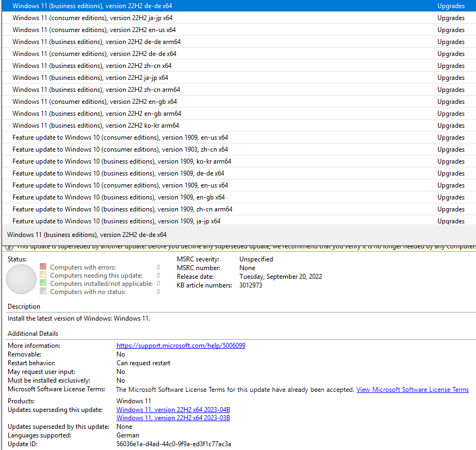
Task: Select Windows 11 consumer editions 22H2 ja-jp x64 row
Action: [x=239, y=18]
